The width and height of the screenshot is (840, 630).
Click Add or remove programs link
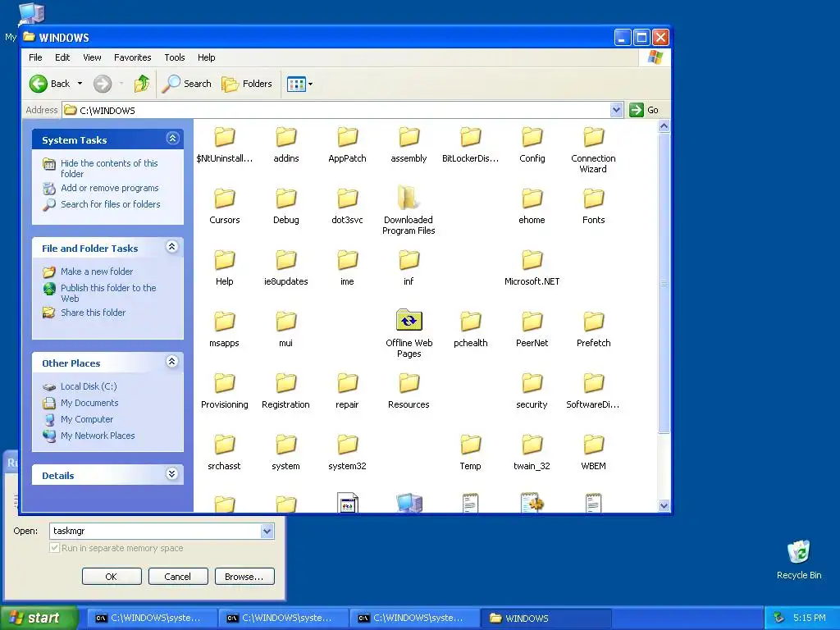click(x=109, y=188)
